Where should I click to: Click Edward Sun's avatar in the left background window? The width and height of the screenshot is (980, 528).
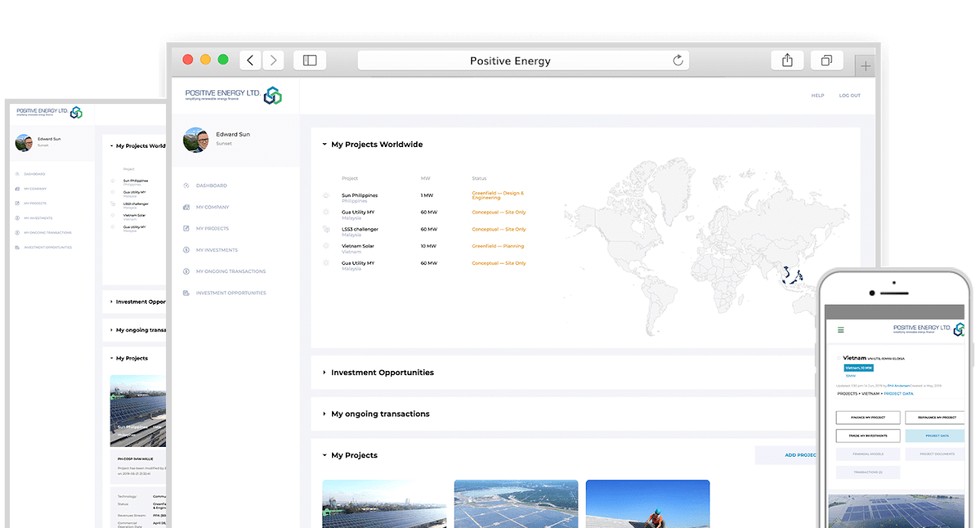pos(24,142)
